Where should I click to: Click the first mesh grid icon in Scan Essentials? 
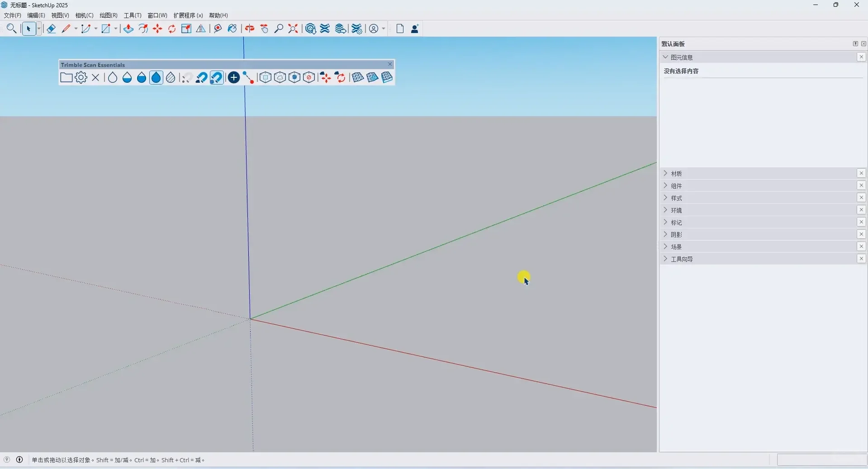click(358, 78)
